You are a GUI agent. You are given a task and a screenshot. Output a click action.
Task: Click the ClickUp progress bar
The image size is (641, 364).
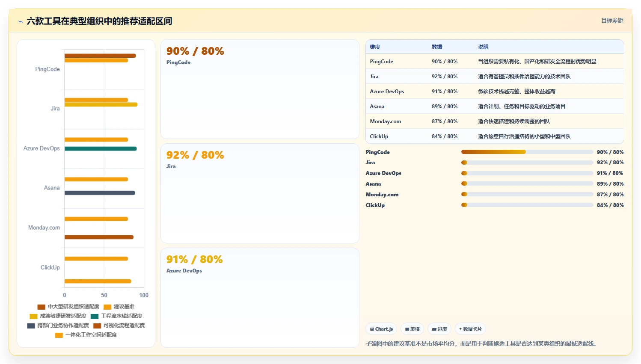tap(527, 205)
